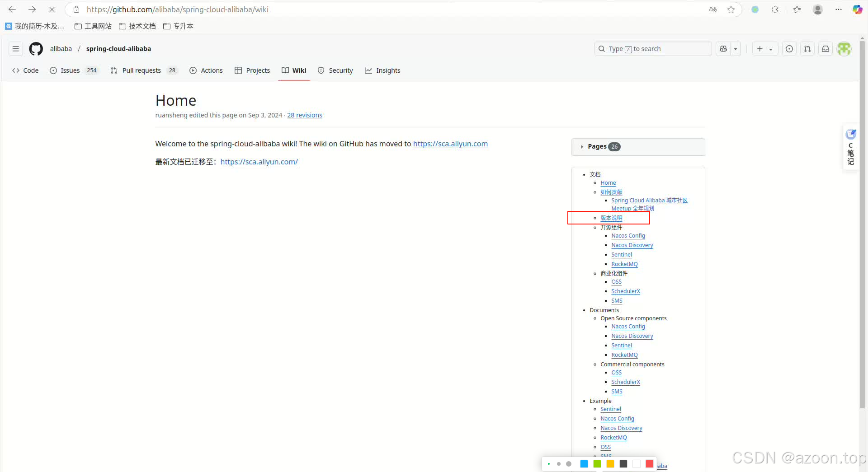Pick the yellow color swatch

tap(610, 464)
